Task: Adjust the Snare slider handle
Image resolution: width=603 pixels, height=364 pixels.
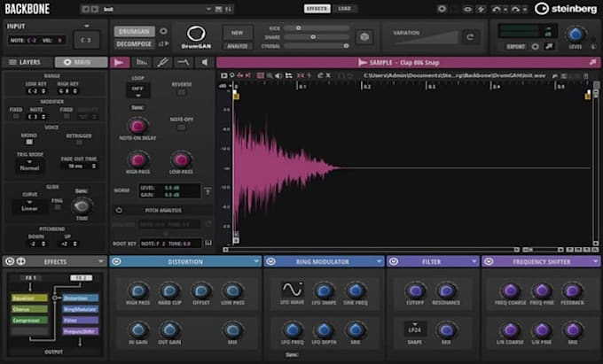Action: (x=313, y=37)
